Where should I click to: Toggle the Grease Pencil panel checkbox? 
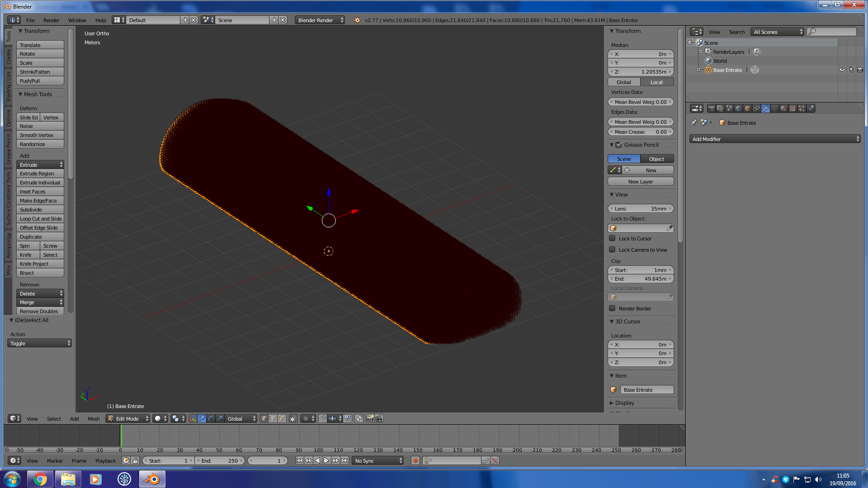(x=618, y=145)
